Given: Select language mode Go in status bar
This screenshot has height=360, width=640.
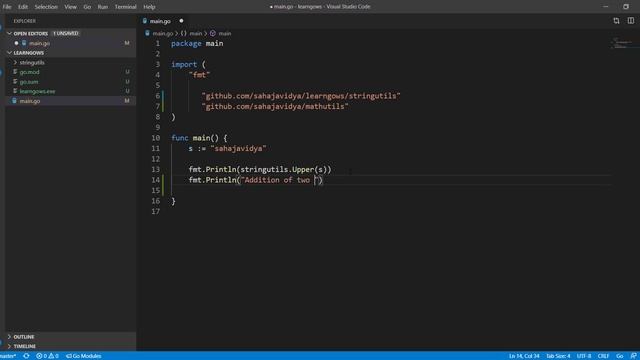Looking at the screenshot, I should point(619,356).
